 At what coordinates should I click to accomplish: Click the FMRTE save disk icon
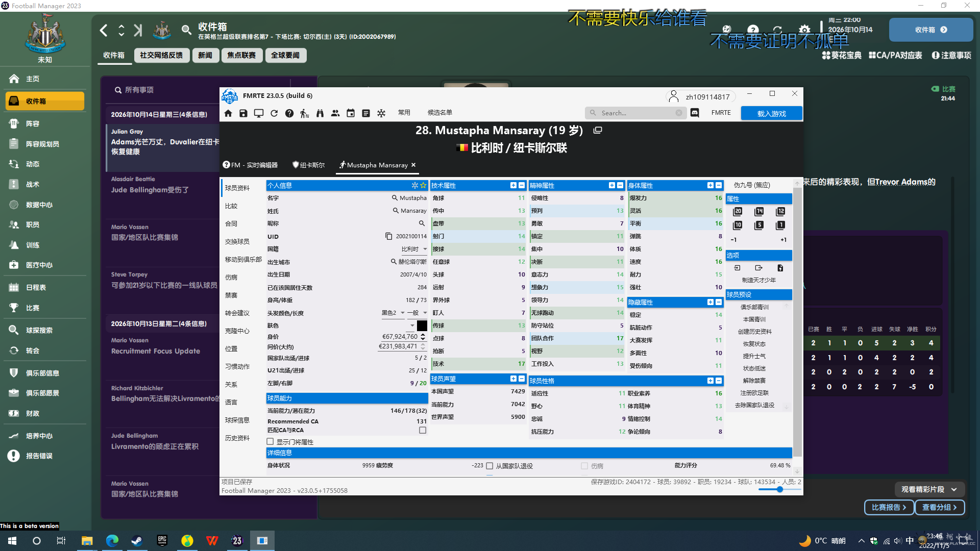point(243,113)
